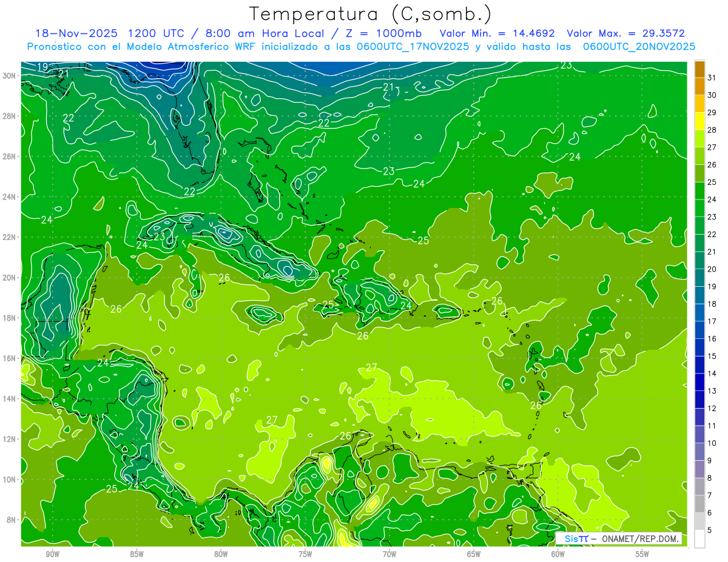Click the 14N latitude axis label

click(x=10, y=399)
